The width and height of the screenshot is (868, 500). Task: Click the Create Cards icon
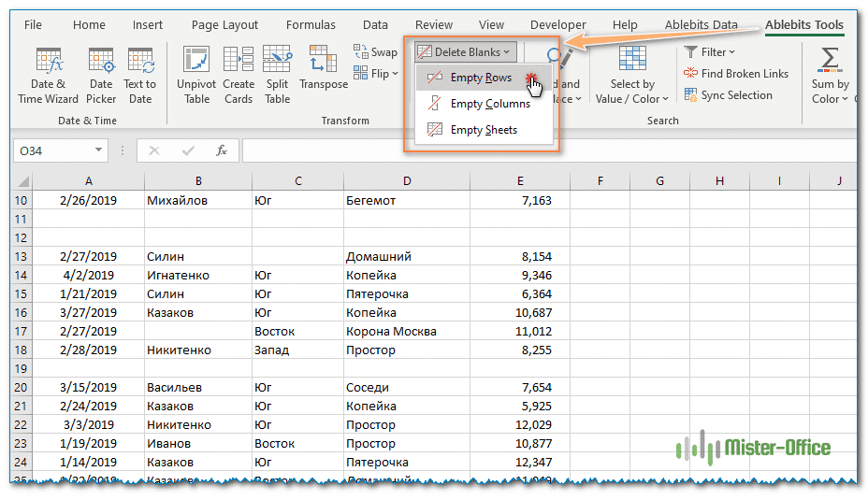click(239, 75)
